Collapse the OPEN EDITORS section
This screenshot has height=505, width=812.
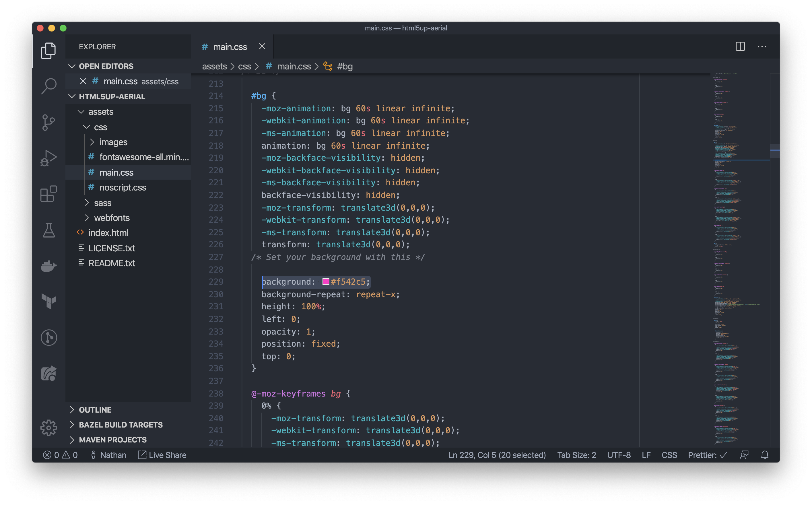pyautogui.click(x=106, y=66)
